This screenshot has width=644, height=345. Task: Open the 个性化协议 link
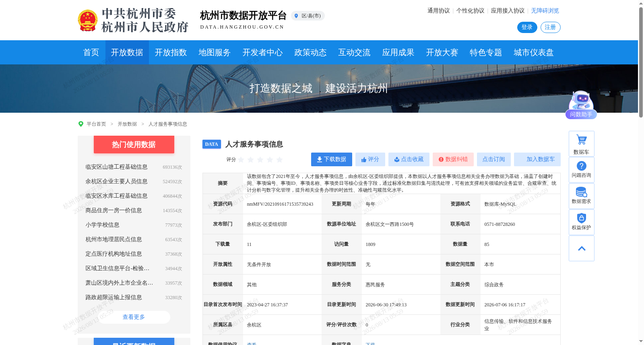(470, 11)
